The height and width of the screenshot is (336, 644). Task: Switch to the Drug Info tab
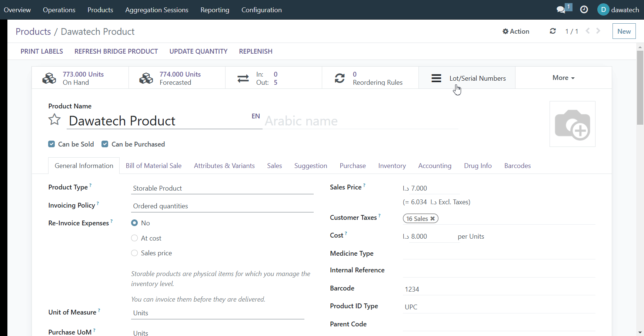[478, 166]
